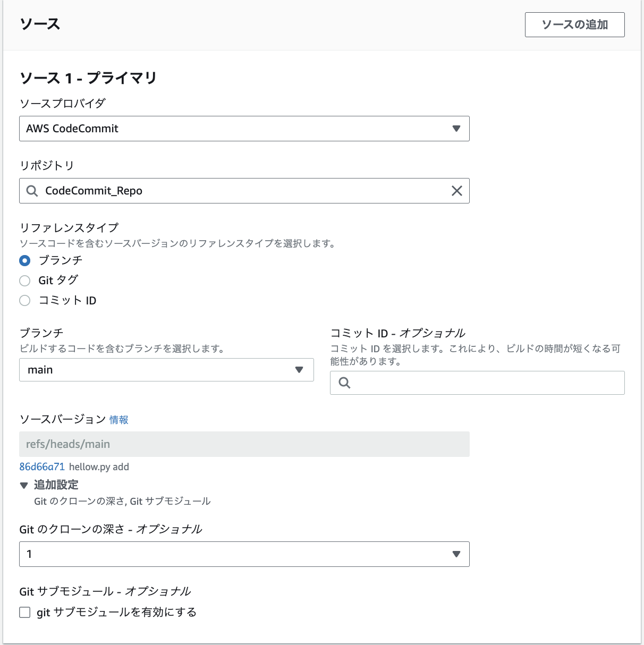
Task: Select the ブランチ reference type
Action: tap(24, 260)
